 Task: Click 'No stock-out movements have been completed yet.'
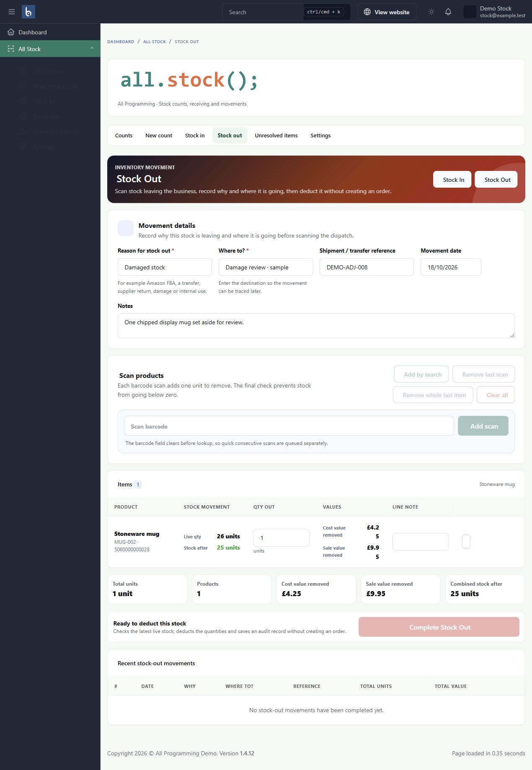tap(316, 711)
